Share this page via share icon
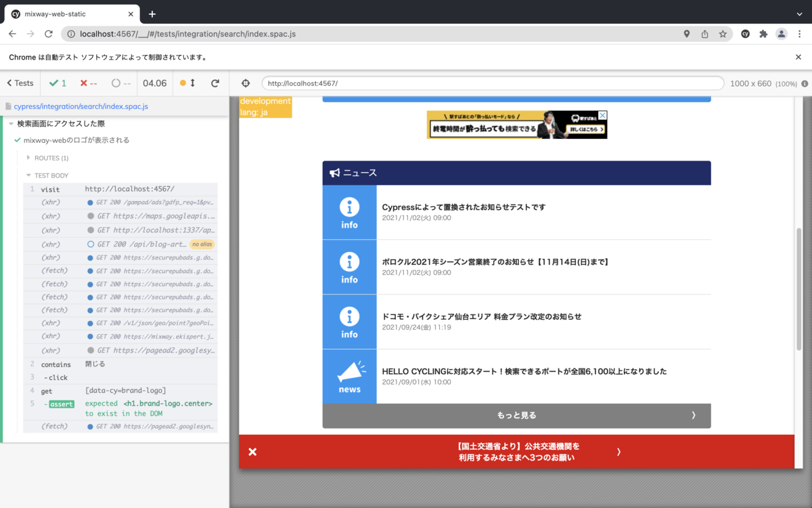Screen dimensions: 812x508 click(x=704, y=34)
